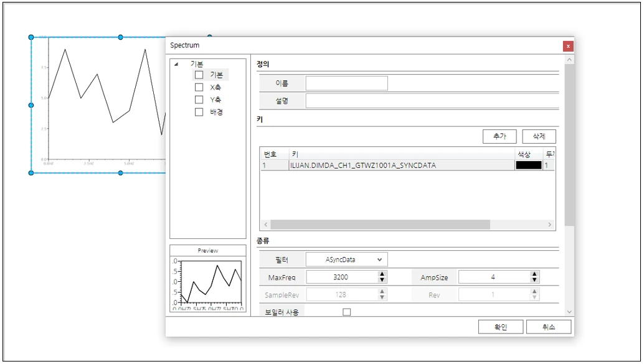
Task: Select the X축 tree item label
Action: point(215,87)
